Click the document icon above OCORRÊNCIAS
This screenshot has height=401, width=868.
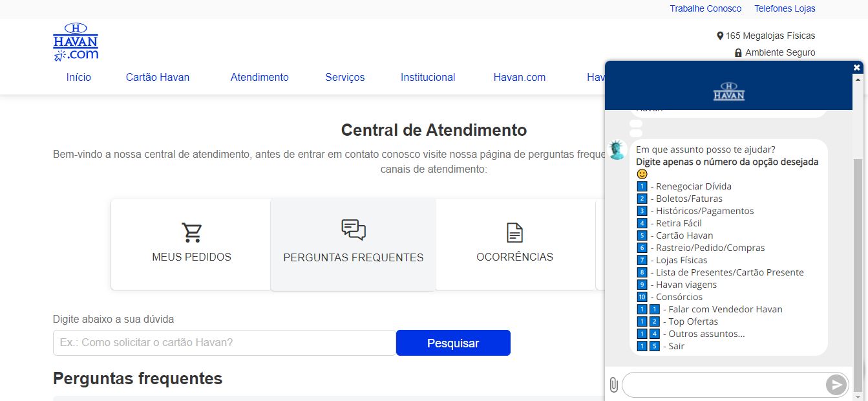tap(514, 232)
